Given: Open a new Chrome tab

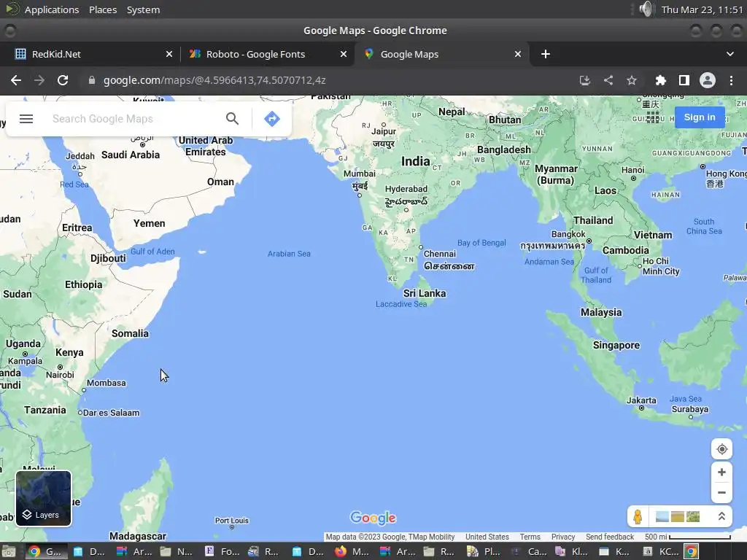Looking at the screenshot, I should [546, 54].
